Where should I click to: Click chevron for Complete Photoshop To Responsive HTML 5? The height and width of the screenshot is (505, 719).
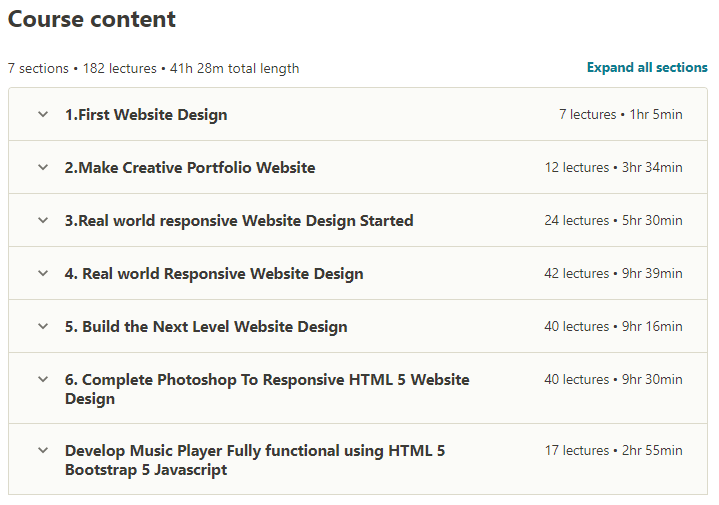pos(43,379)
